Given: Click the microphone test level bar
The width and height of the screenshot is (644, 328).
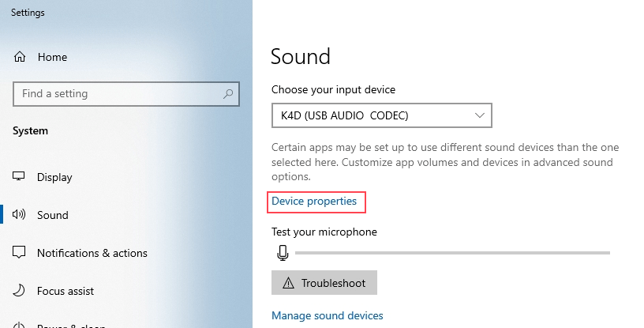Looking at the screenshot, I should (452, 253).
